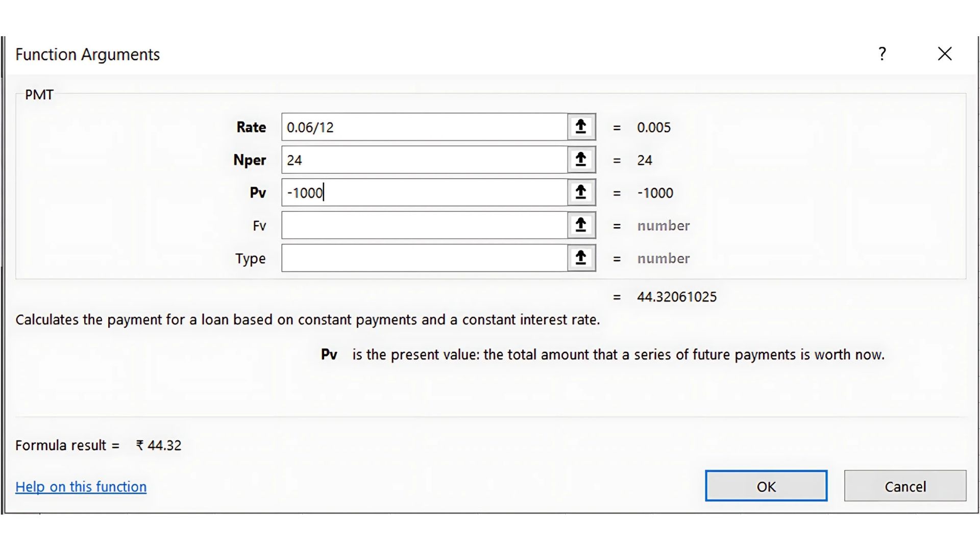Viewport: 980px width, 551px height.
Task: Click the Nper range selector arrow icon
Action: pos(581,160)
